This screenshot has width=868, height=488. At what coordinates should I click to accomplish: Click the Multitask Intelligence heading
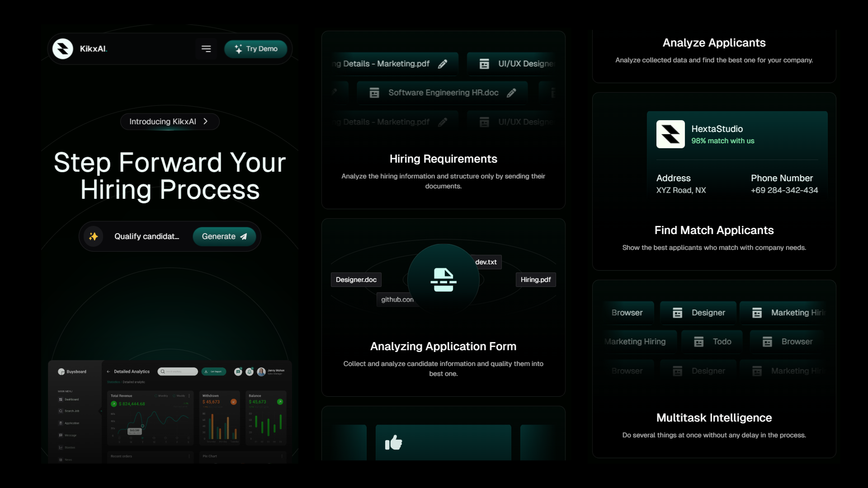(x=714, y=418)
